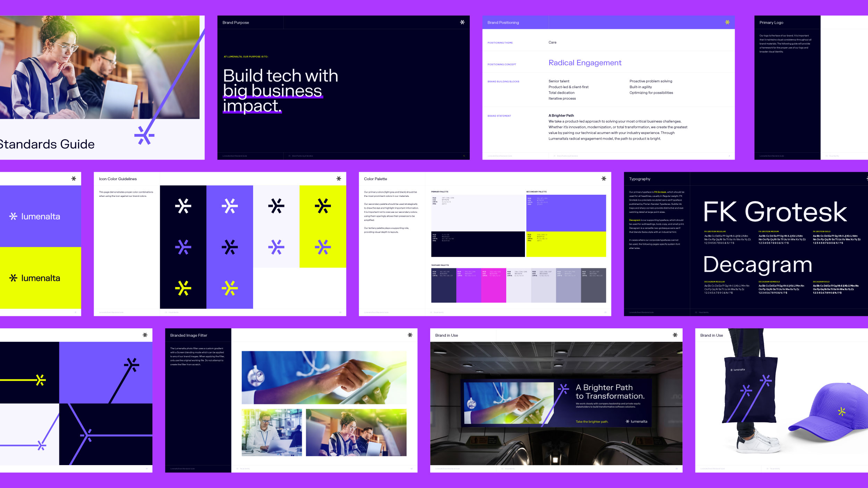868x488 pixels.
Task: Click the purple swatch in secondary palette
Action: [x=566, y=213]
